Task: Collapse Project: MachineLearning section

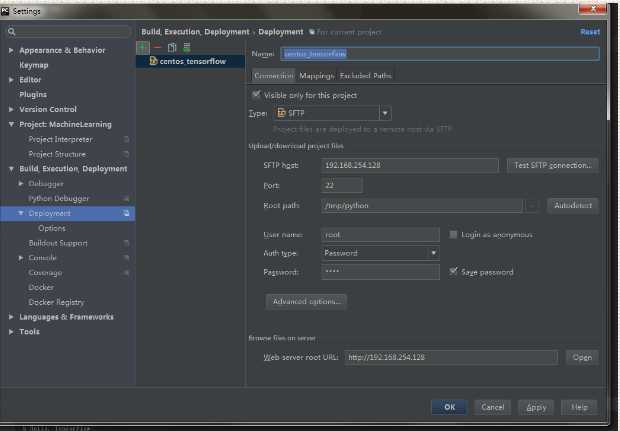Action: click(11, 124)
